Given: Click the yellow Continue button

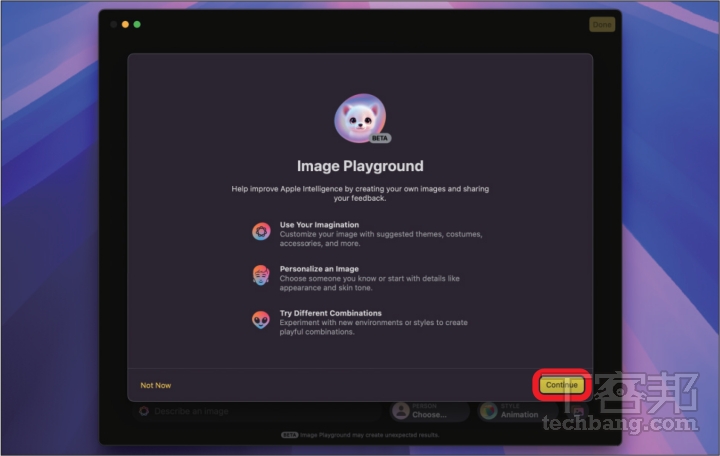Looking at the screenshot, I should pyautogui.click(x=562, y=385).
